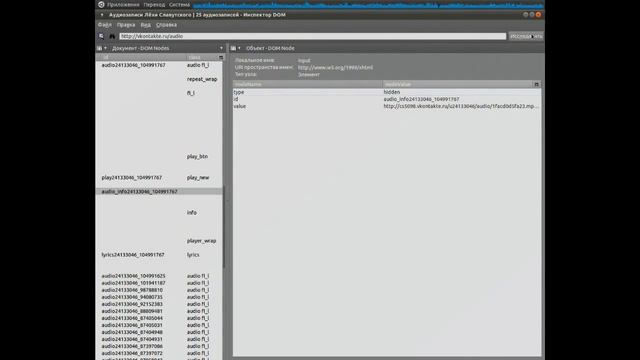Image resolution: width=640 pixels, height=360 pixels.
Task: Click the namespace URI www.w3.org/1999/xhtml text
Action: click(335, 68)
